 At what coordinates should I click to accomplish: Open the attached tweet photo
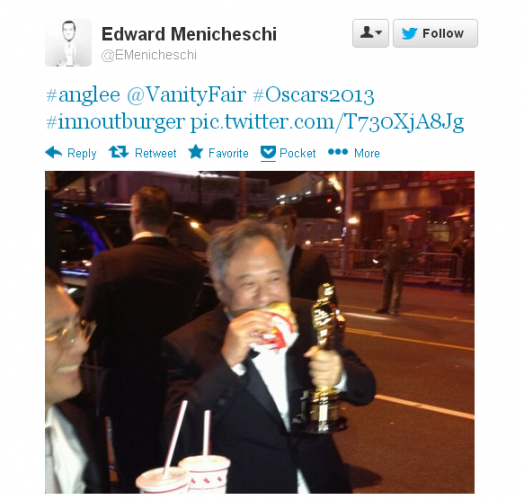[260, 332]
